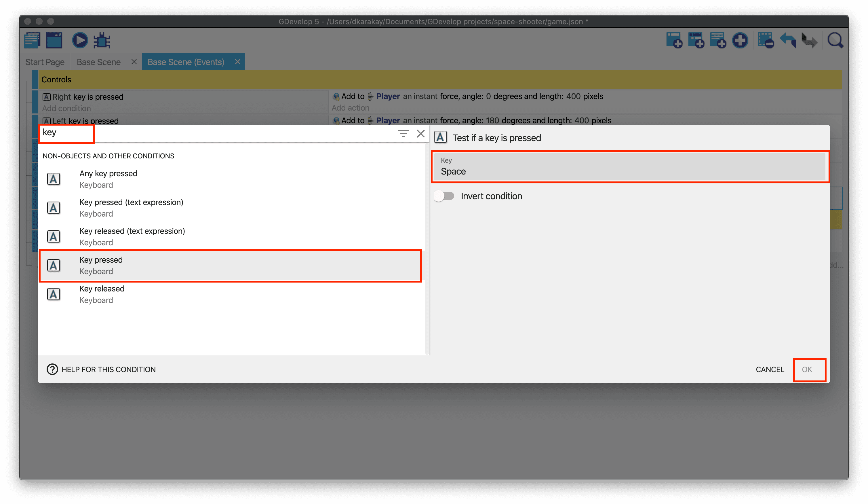Open the project manager icon

(x=33, y=41)
